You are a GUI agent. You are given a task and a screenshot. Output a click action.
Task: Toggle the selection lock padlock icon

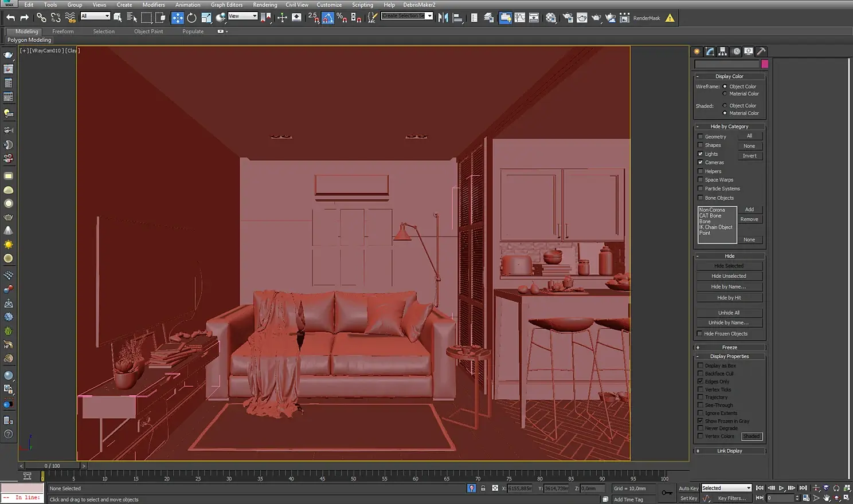pos(483,489)
